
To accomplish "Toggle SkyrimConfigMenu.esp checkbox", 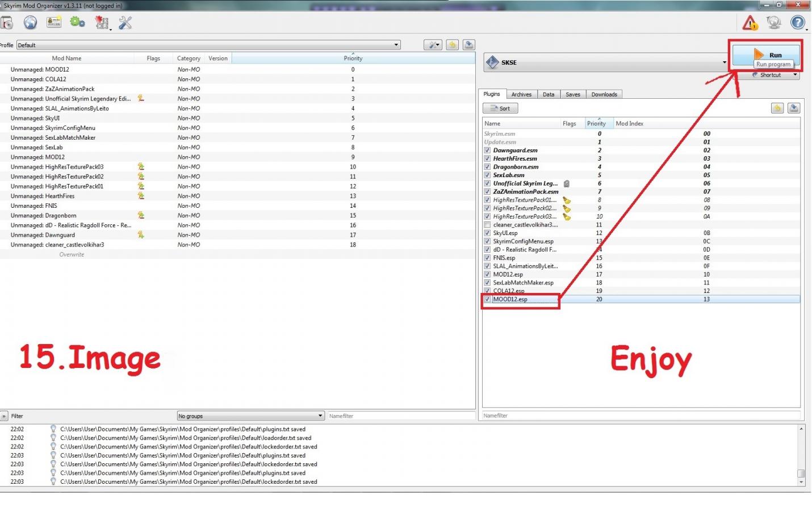I will tap(487, 241).
